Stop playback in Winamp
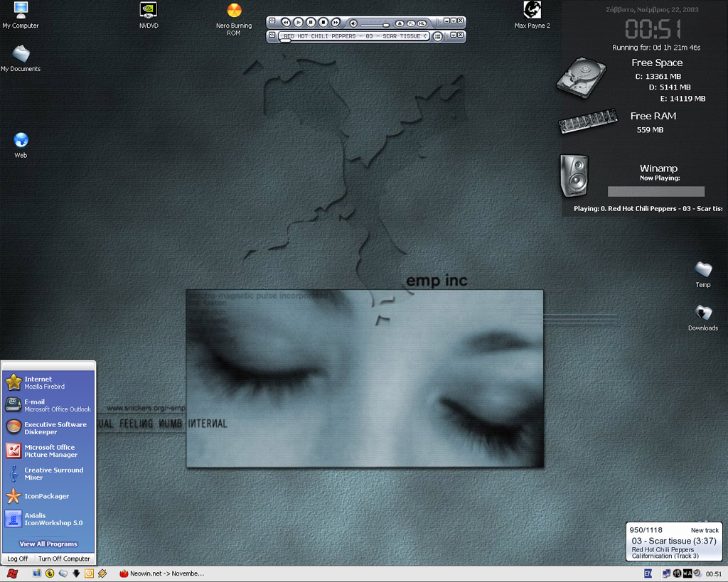The width and height of the screenshot is (728, 582). tap(323, 23)
